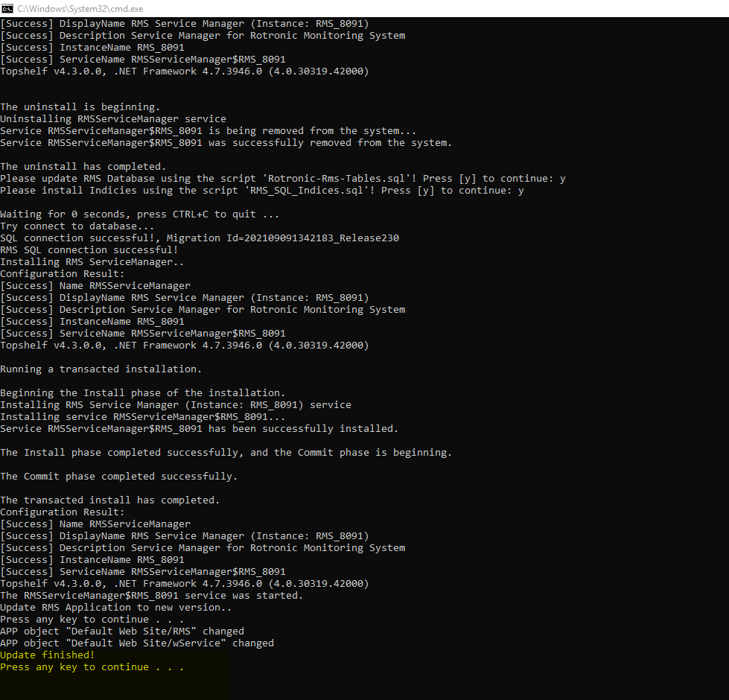Select 'The Commit phase completed successfully.' line
Viewport: 729px width, 700px height.
pyautogui.click(x=118, y=477)
